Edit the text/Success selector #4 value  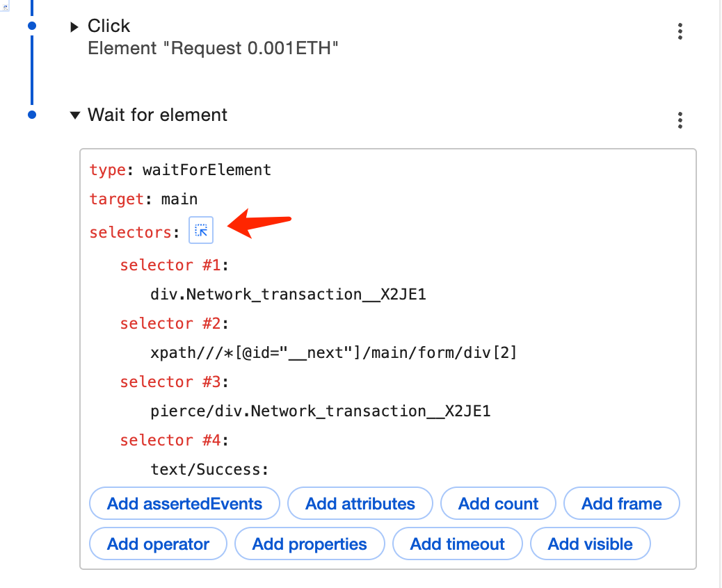coord(209,470)
